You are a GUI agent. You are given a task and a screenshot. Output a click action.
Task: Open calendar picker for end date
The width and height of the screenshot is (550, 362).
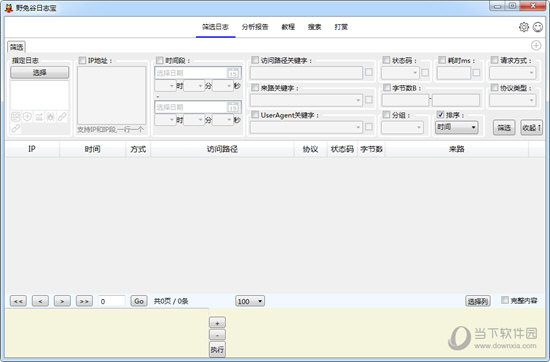[x=233, y=107]
